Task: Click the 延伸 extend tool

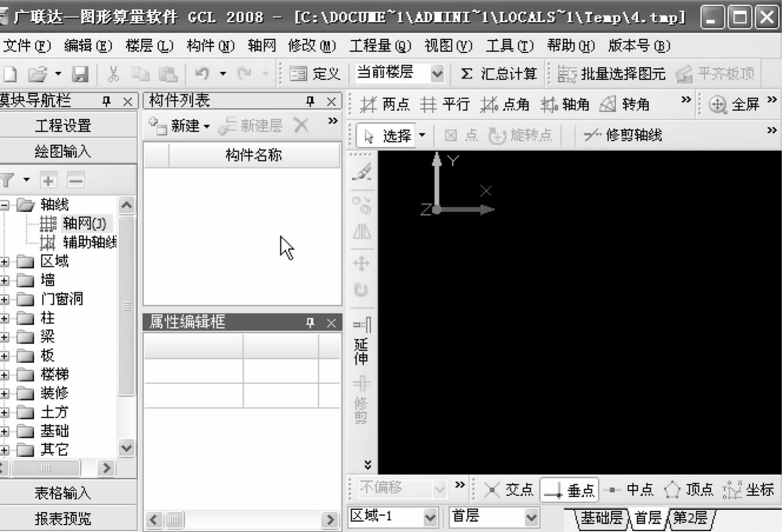Action: point(362,342)
